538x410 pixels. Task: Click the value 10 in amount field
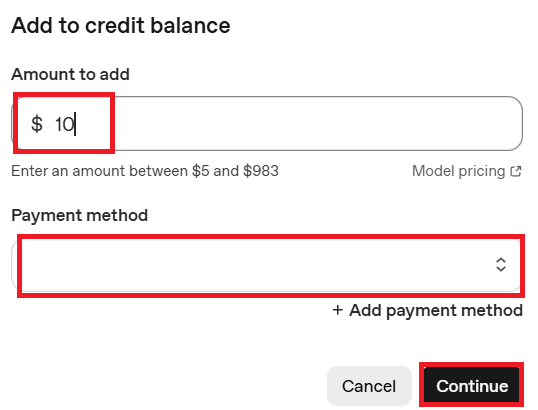click(64, 124)
